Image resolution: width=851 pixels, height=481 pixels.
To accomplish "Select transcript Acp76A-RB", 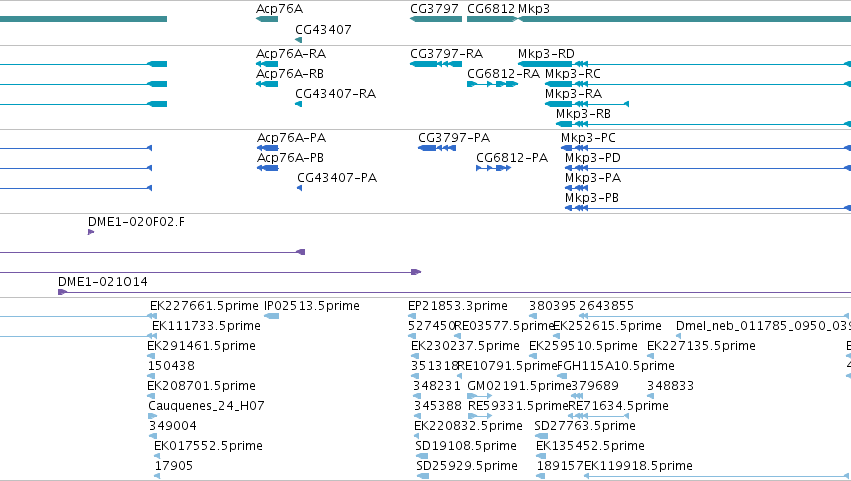I will (x=290, y=74).
